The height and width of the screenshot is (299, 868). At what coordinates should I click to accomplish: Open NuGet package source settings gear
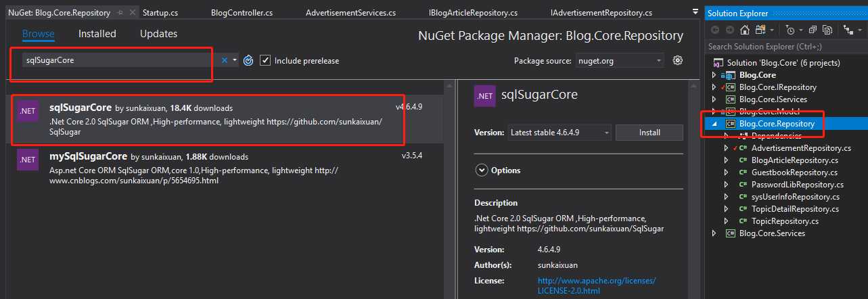[x=677, y=60]
